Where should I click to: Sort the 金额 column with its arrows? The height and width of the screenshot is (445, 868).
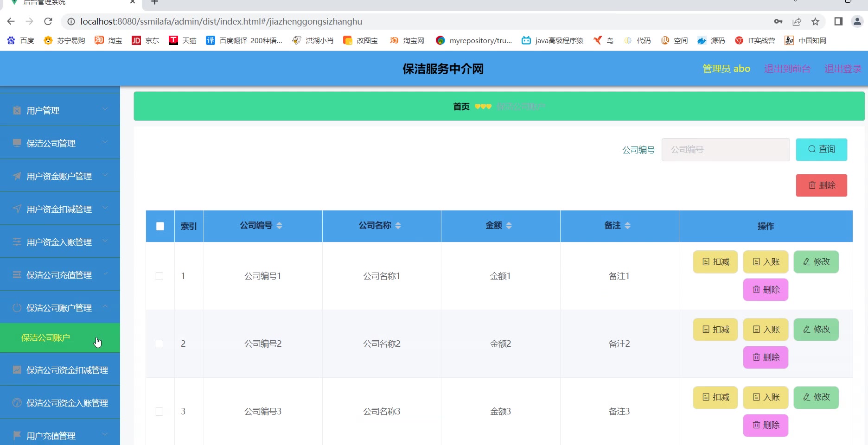pos(509,226)
